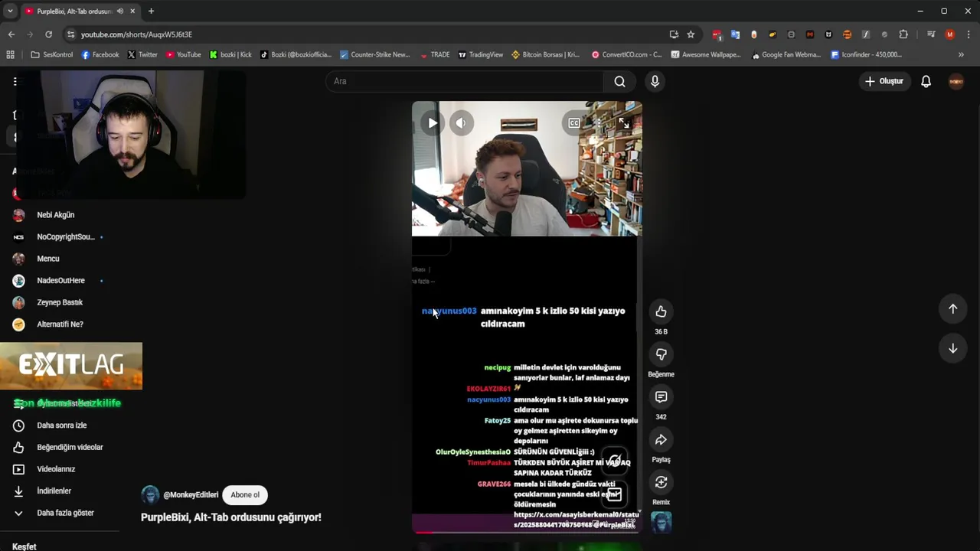The image size is (980, 551).
Task: Remix this Short
Action: (661, 482)
